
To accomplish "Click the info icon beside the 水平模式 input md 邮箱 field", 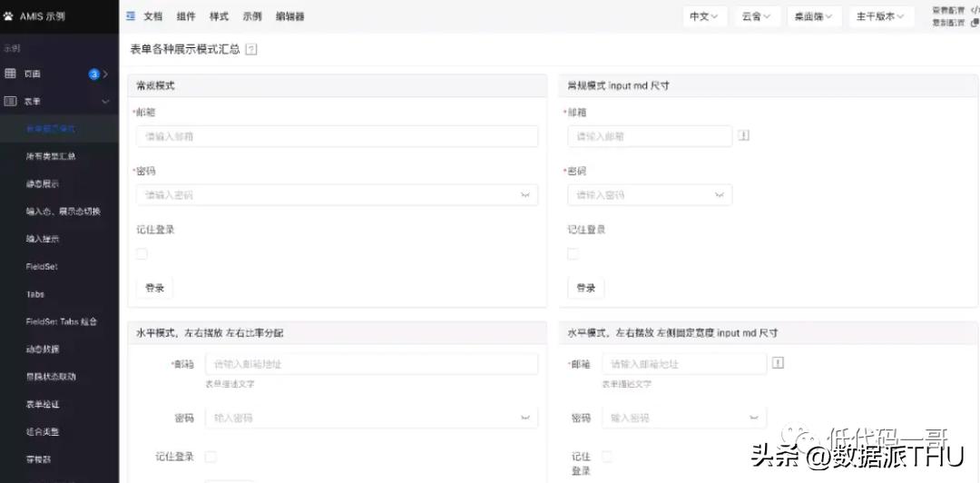I will (x=778, y=363).
